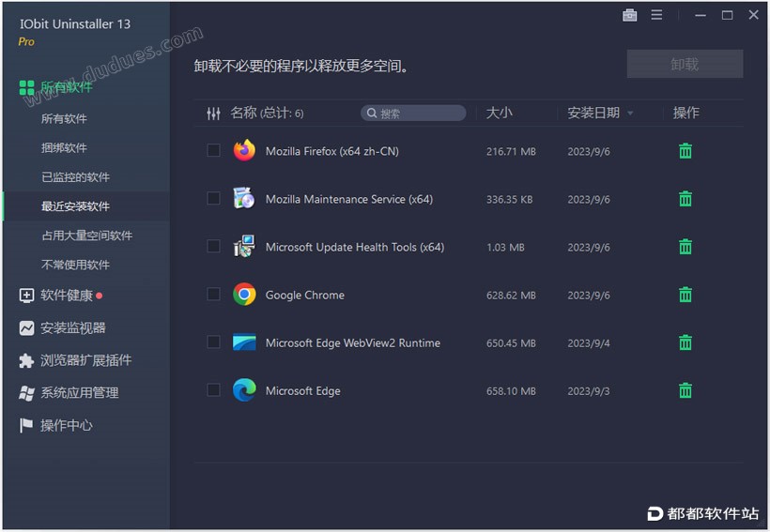Click the Windows flag icon for 系统应用管理
The height and width of the screenshot is (532, 770).
pos(26,393)
